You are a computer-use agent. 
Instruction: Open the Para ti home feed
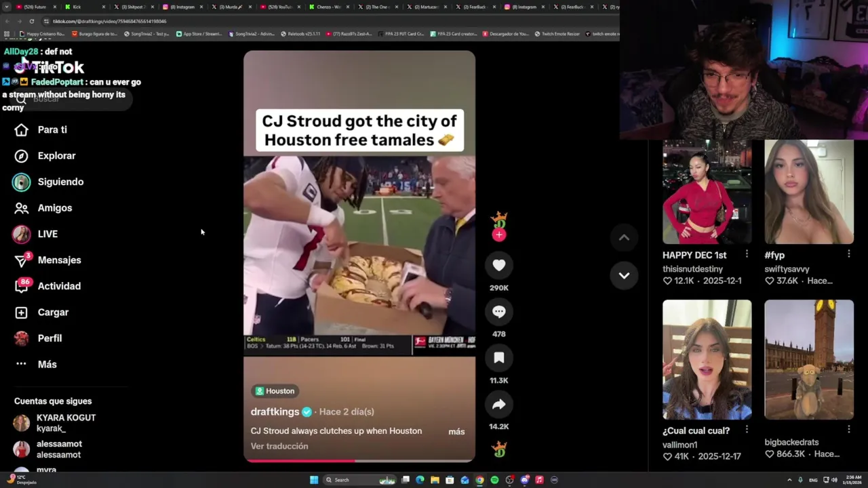[41, 129]
